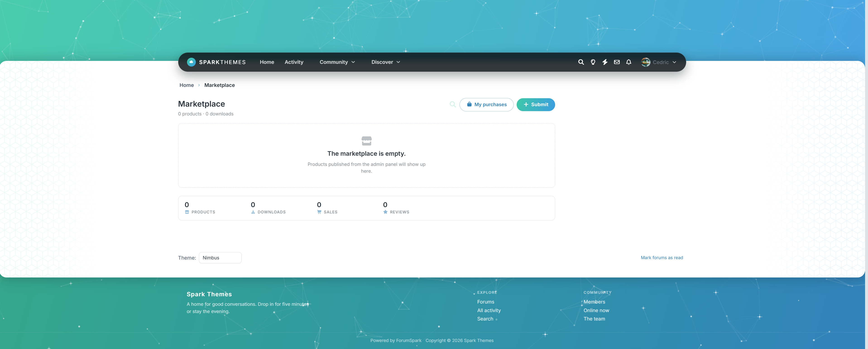This screenshot has height=349, width=868.
Task: Open the Cedric user menu
Action: [659, 62]
